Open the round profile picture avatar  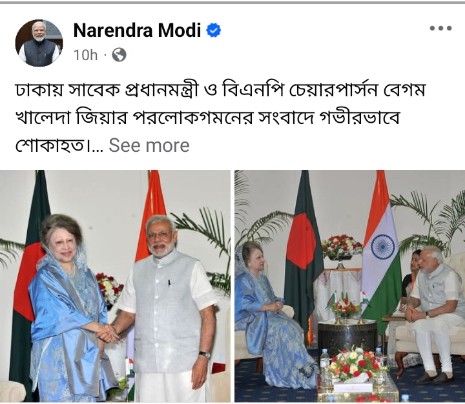(x=39, y=43)
